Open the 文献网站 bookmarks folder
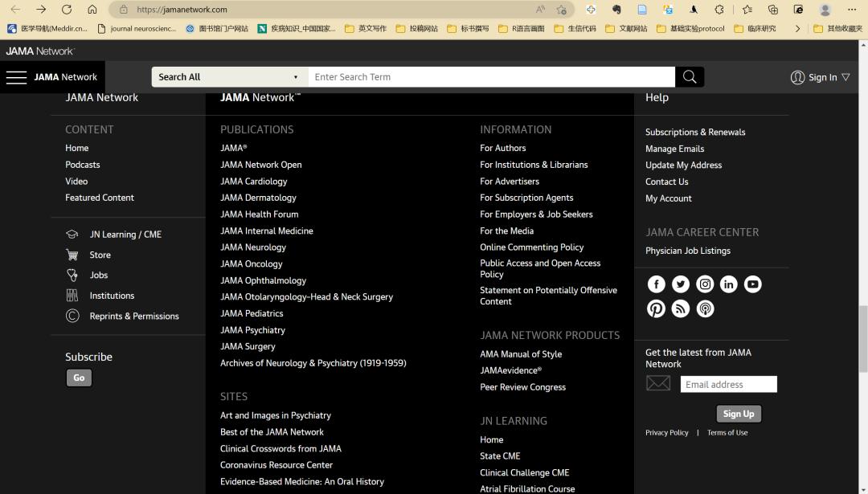 pos(627,29)
